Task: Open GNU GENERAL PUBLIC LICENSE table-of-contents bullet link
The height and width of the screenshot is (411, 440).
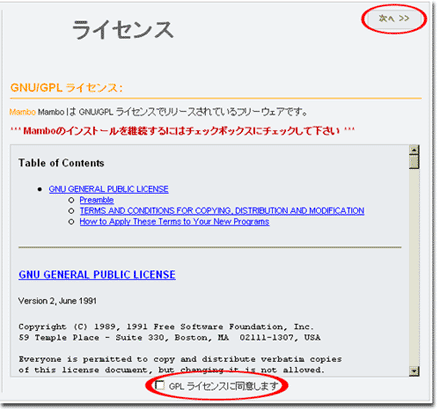Action: pos(108,189)
